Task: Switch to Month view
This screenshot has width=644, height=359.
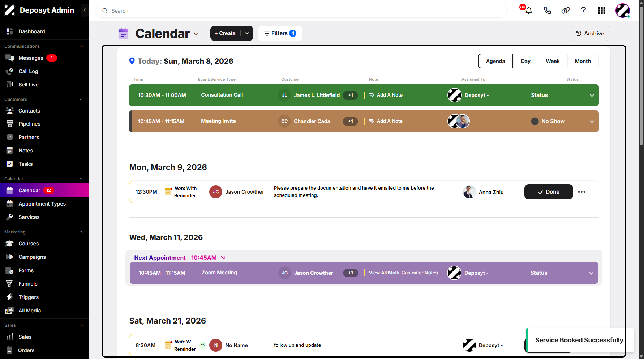Action: [x=583, y=61]
